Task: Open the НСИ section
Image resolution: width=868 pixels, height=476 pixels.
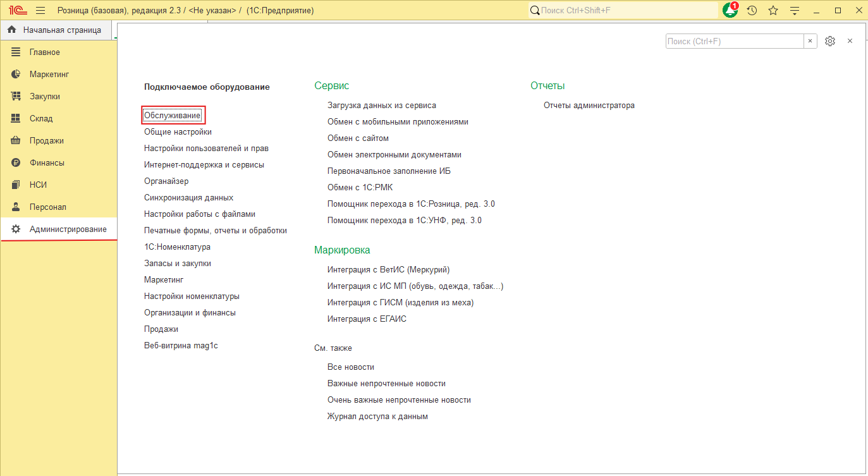Action: point(59,185)
